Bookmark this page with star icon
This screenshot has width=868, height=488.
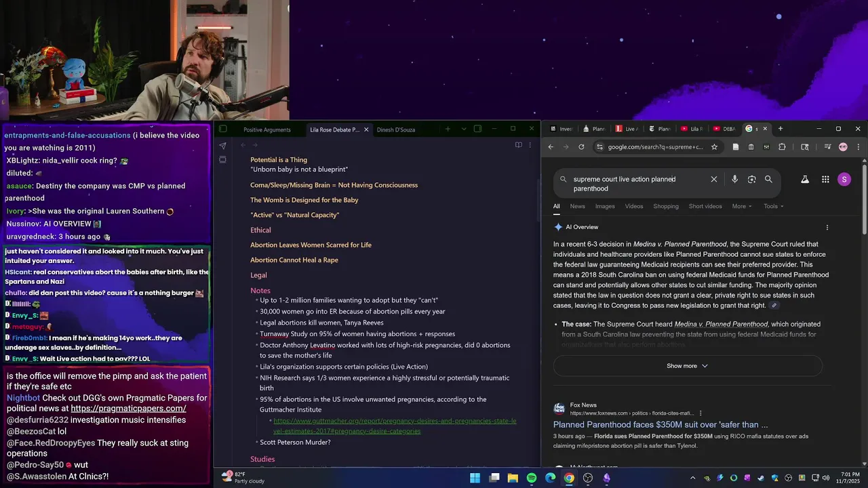pos(714,146)
